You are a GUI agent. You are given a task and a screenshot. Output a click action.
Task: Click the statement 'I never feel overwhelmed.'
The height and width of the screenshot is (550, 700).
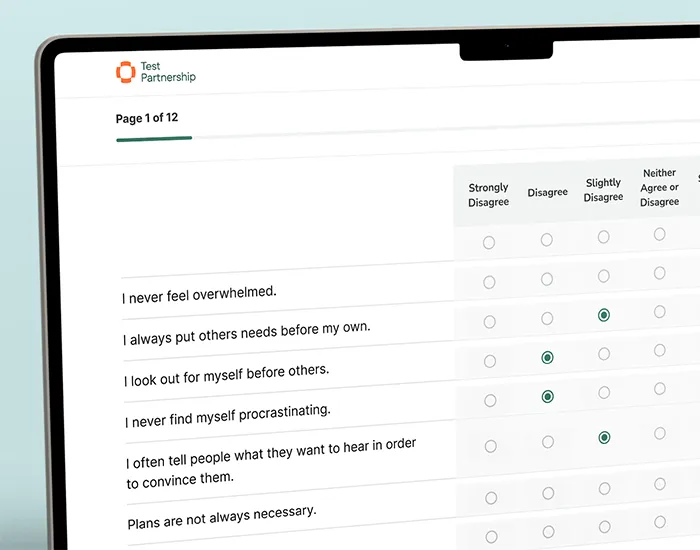tap(199, 295)
